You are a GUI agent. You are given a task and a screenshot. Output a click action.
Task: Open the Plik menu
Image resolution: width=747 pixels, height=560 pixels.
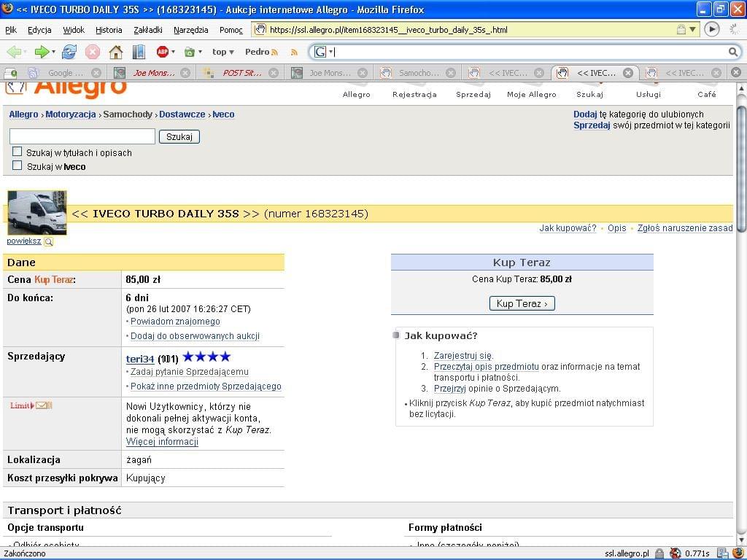point(11,30)
